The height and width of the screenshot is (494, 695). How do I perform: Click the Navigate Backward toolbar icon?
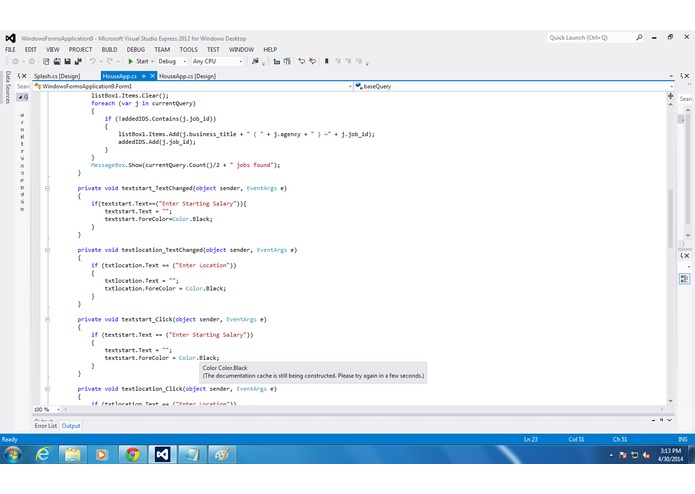pyautogui.click(x=15, y=62)
